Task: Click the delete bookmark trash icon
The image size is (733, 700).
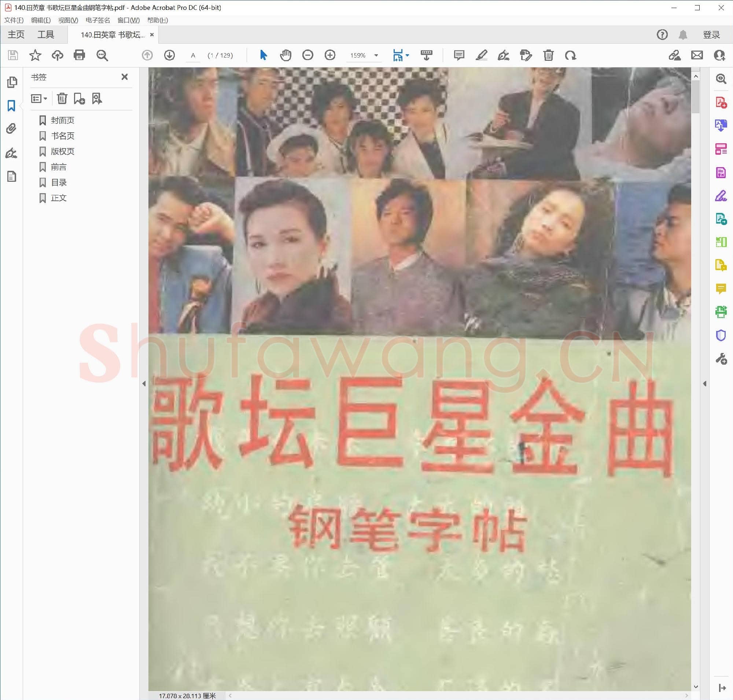Action: 62,99
